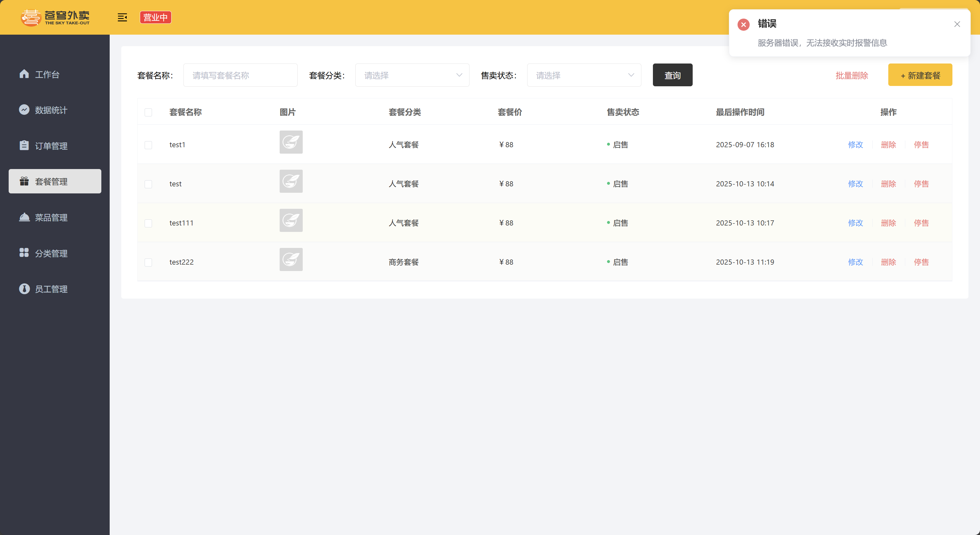This screenshot has width=980, height=535.
Task: Click the sidebar collapse hamburger icon
Action: pos(122,18)
